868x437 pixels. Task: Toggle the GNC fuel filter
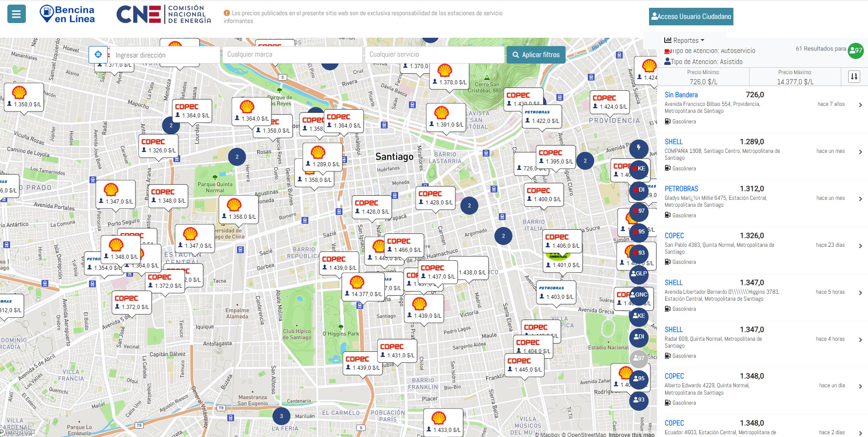click(x=639, y=295)
